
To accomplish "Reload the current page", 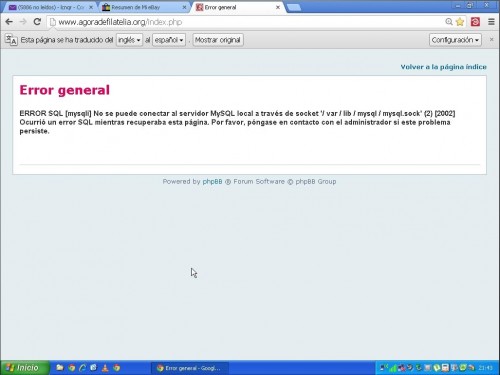I will 37,22.
